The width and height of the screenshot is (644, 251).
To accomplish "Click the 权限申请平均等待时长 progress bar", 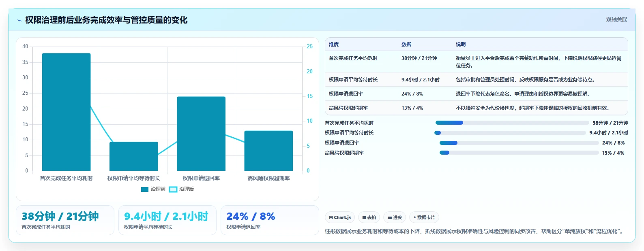I will 510,133.
